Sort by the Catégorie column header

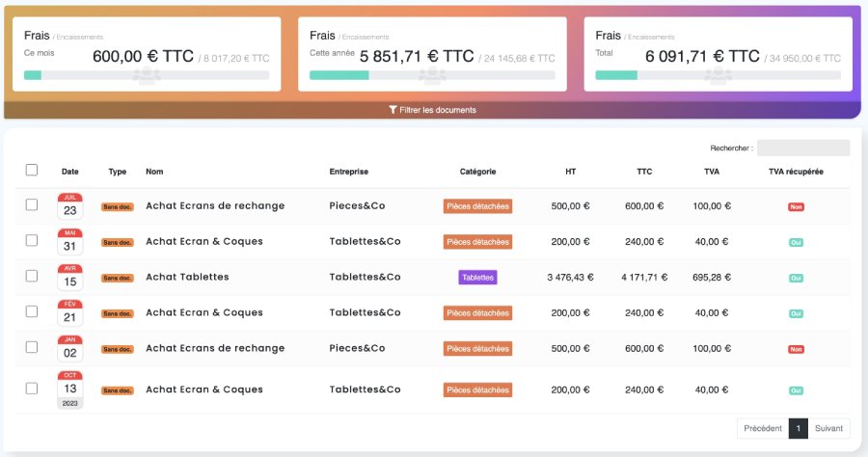pyautogui.click(x=477, y=172)
